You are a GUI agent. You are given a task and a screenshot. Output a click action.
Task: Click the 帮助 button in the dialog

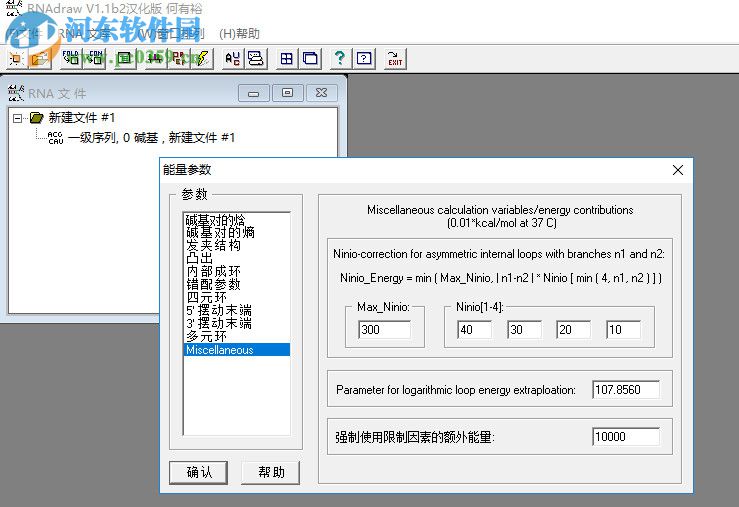pyautogui.click(x=271, y=472)
